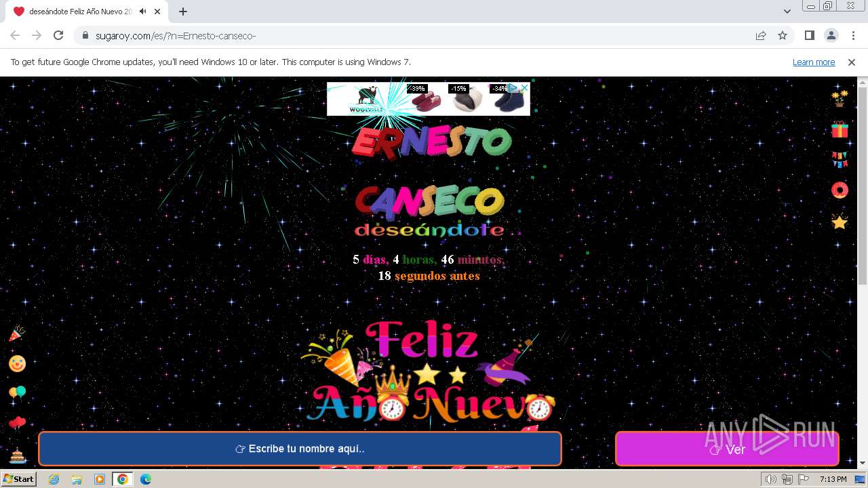The width and height of the screenshot is (868, 488).
Task: Click the deseándote heading text
Action: (429, 230)
